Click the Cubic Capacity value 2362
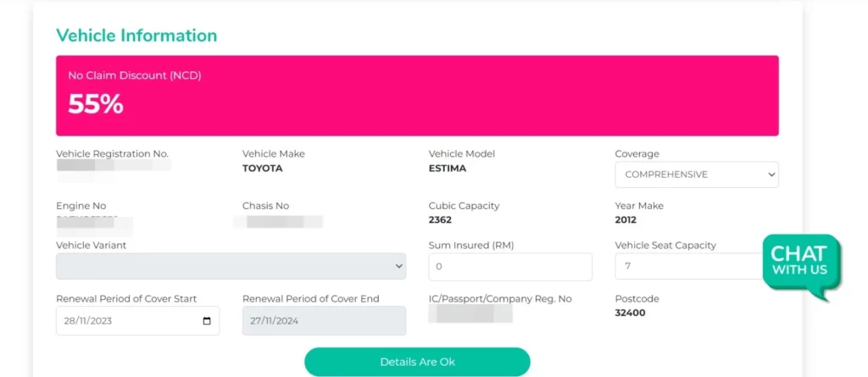 [x=440, y=219]
